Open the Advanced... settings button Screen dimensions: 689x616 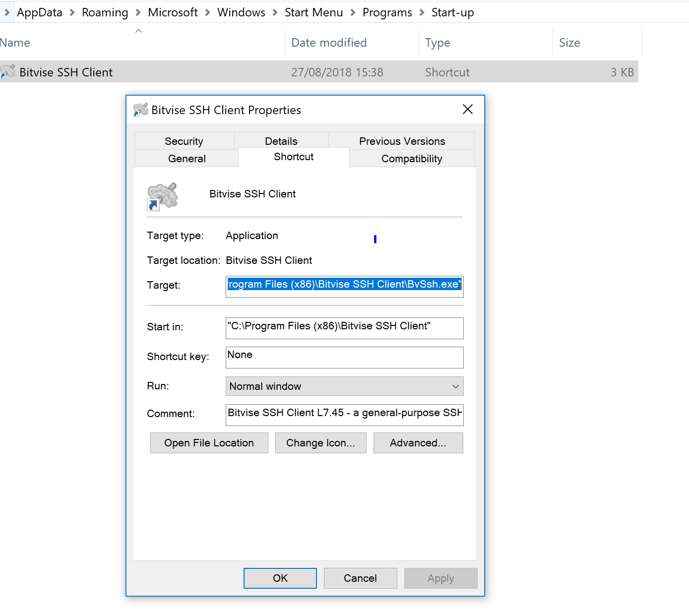[418, 443]
